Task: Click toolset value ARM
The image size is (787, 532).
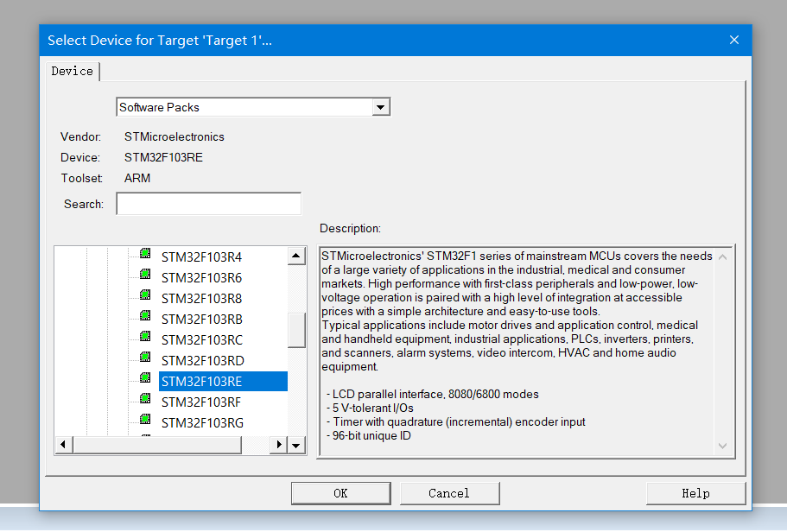Action: (x=137, y=178)
